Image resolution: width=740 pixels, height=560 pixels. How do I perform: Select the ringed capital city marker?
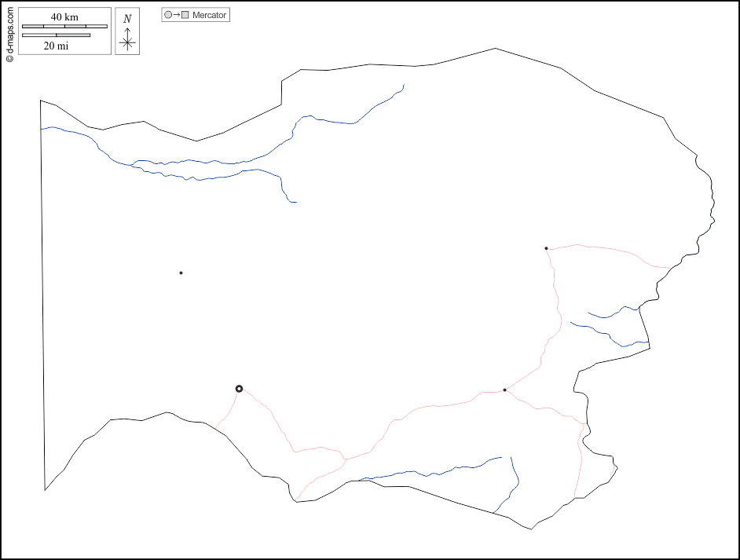239,389
